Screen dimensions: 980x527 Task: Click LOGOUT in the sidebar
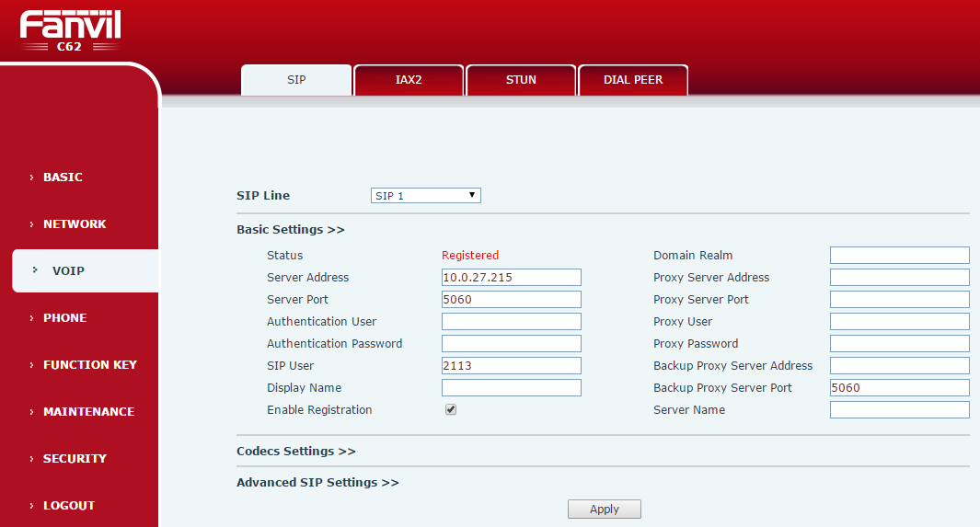click(69, 506)
